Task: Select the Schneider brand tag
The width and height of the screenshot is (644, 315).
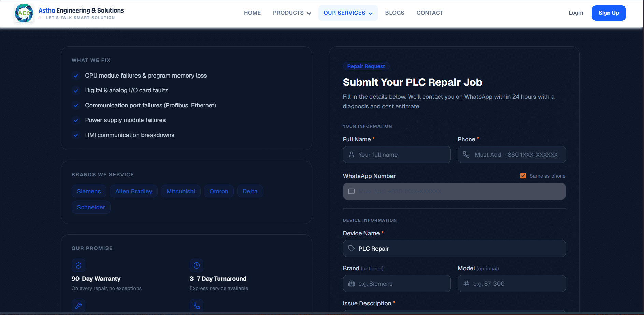Action: [91, 207]
